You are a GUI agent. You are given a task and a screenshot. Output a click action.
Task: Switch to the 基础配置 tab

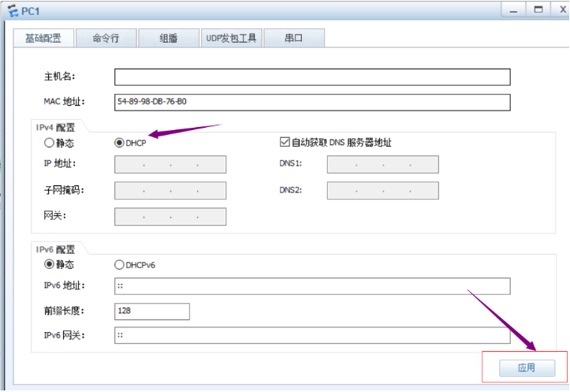point(43,38)
